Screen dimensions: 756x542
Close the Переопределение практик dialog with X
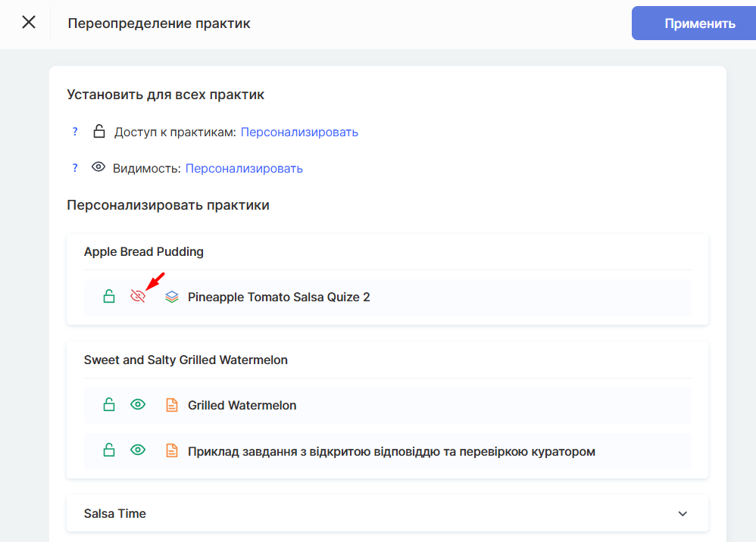coord(29,22)
